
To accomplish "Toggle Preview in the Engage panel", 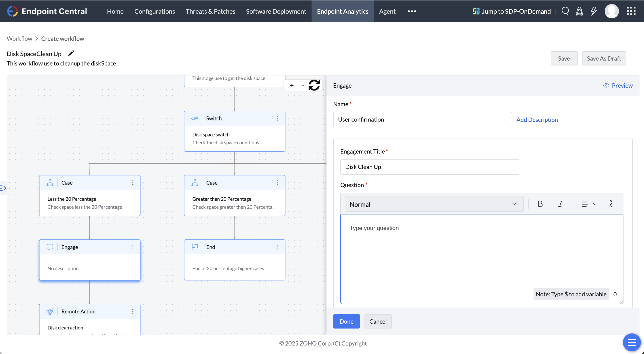I will pos(618,85).
